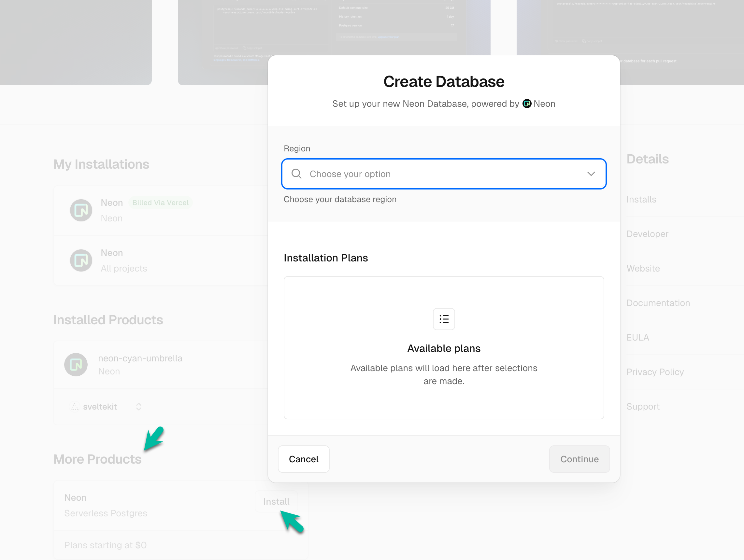The image size is (744, 560).
Task: Click the Continue button
Action: (579, 459)
